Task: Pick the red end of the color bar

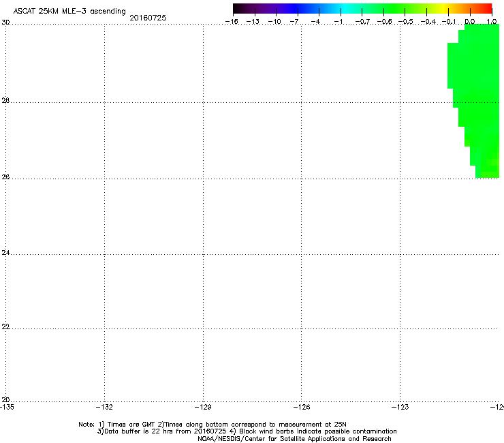Action: [x=486, y=8]
